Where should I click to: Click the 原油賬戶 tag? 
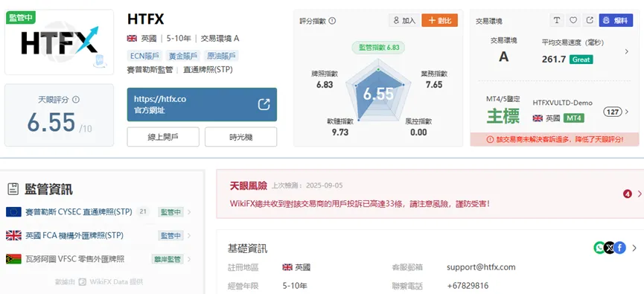click(221, 56)
